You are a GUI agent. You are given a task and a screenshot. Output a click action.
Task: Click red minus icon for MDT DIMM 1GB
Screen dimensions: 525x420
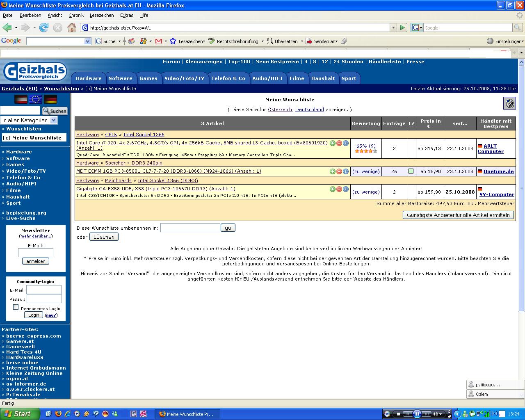click(x=339, y=171)
